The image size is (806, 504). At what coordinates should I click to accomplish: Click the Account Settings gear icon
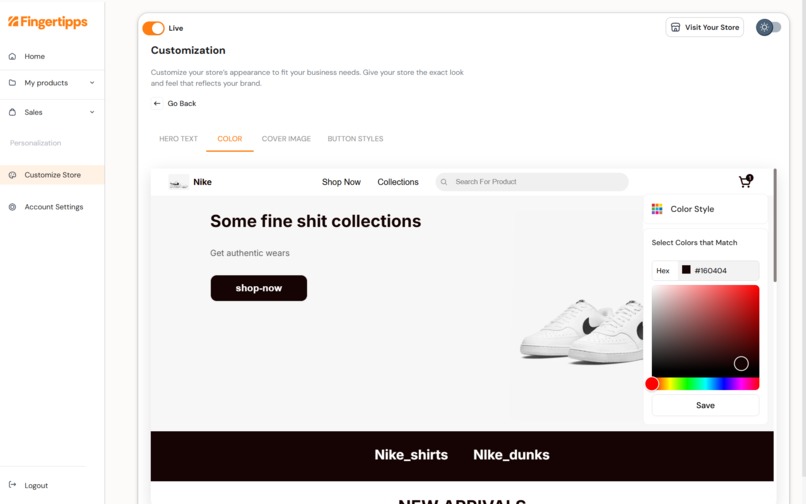tap(12, 207)
